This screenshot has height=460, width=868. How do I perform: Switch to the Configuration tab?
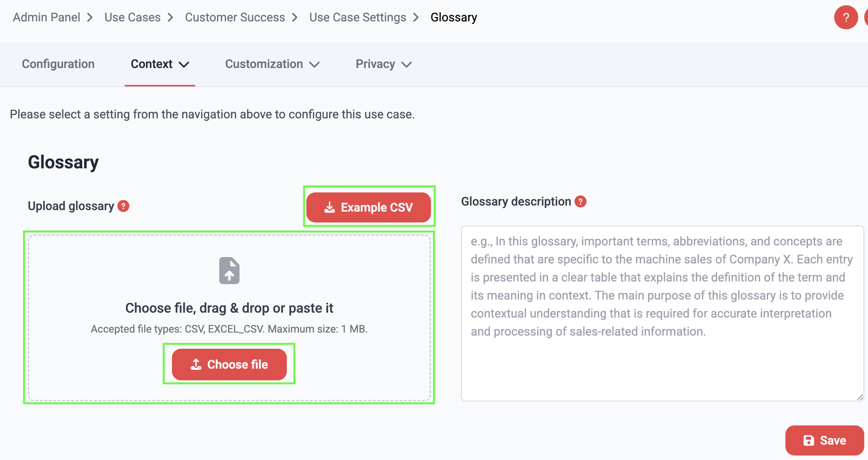click(58, 64)
